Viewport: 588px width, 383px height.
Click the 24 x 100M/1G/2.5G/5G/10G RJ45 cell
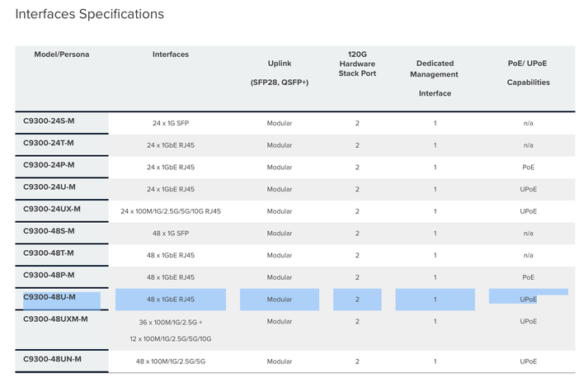[x=171, y=211]
